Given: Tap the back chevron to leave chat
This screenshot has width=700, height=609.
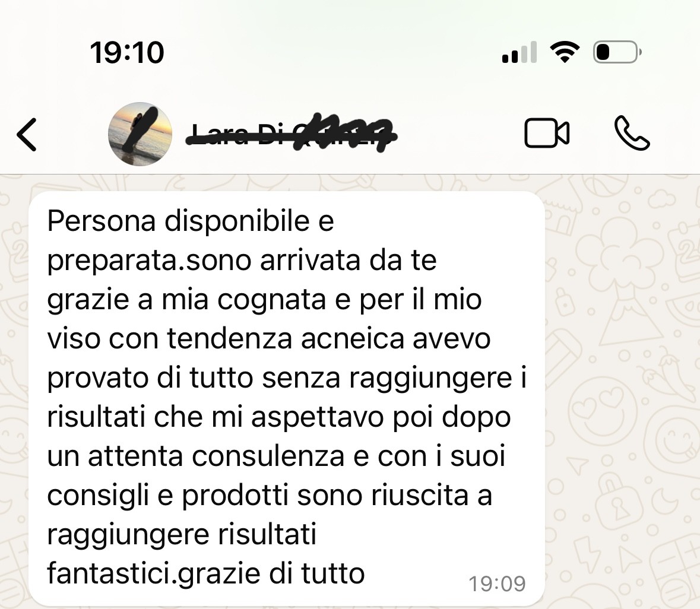Looking at the screenshot, I should pos(27,134).
